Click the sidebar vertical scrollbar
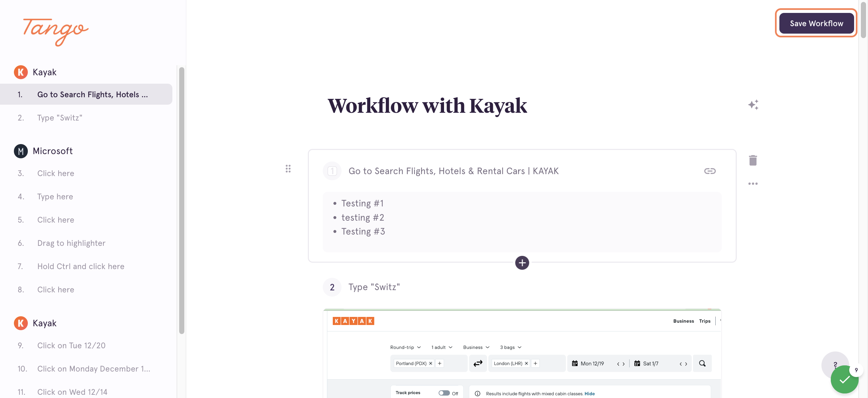The width and height of the screenshot is (868, 398). click(x=182, y=200)
